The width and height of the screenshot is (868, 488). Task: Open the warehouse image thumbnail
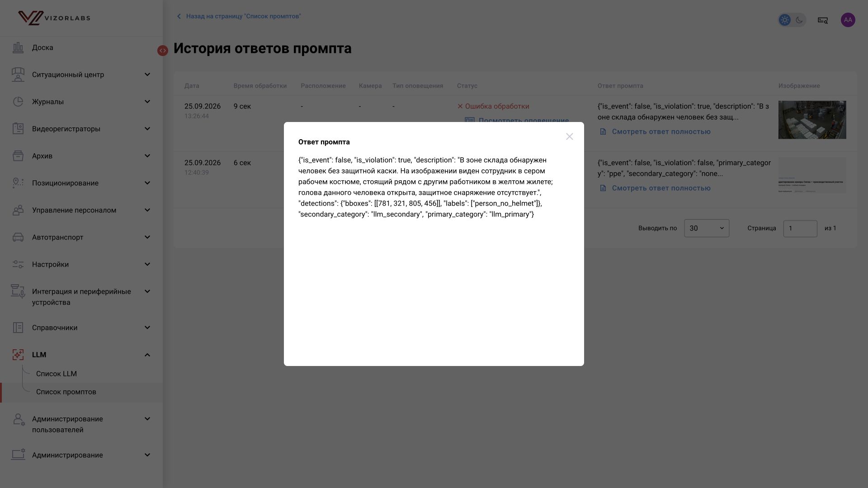(x=812, y=120)
